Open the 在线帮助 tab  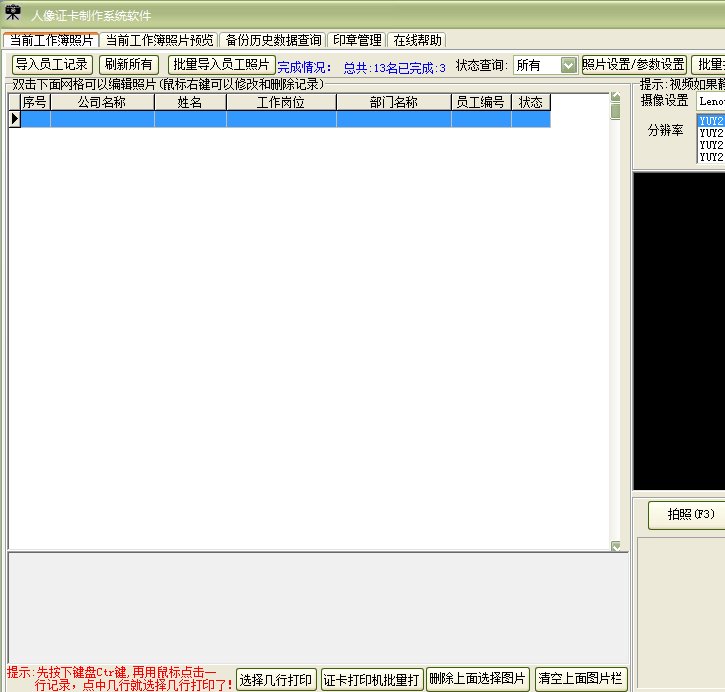pyautogui.click(x=417, y=40)
